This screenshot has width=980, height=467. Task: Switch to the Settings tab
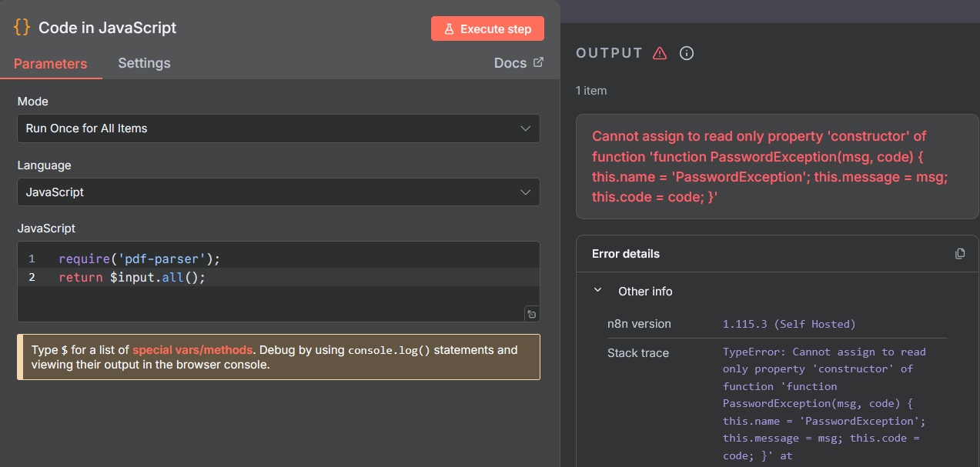tap(144, 63)
